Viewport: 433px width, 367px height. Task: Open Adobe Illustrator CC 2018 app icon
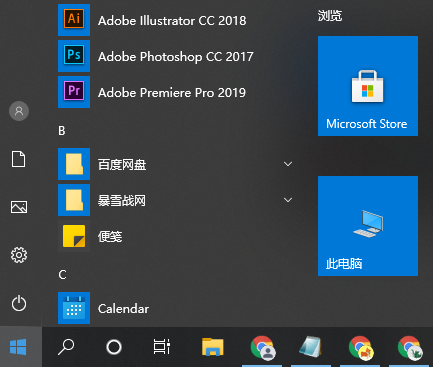[74, 20]
